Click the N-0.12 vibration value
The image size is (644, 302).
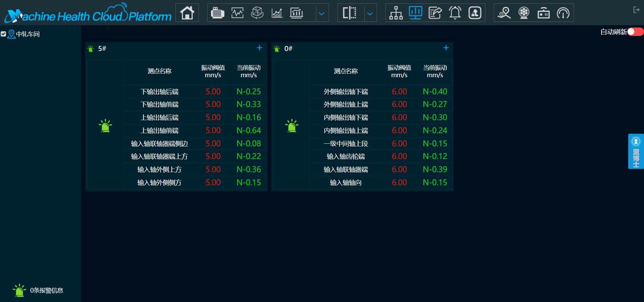(x=435, y=156)
